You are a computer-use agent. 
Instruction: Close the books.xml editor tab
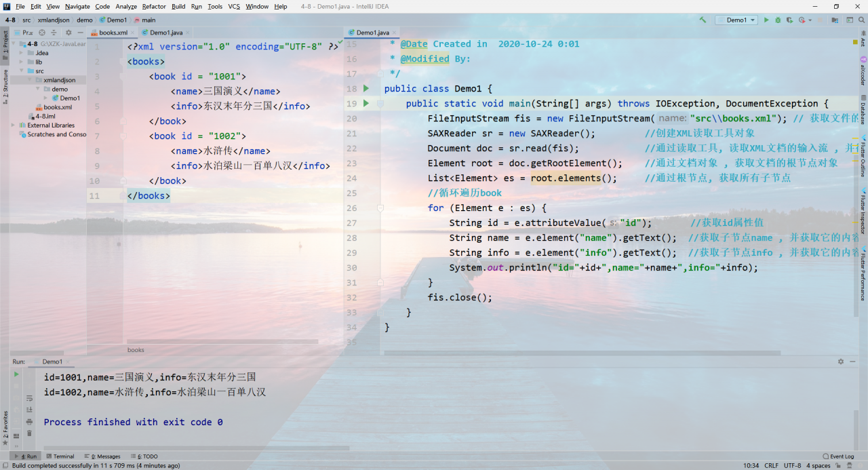point(132,33)
